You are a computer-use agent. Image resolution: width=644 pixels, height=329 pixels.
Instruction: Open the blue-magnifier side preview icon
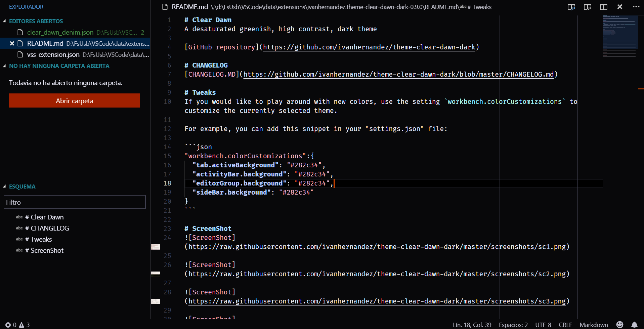tap(571, 7)
